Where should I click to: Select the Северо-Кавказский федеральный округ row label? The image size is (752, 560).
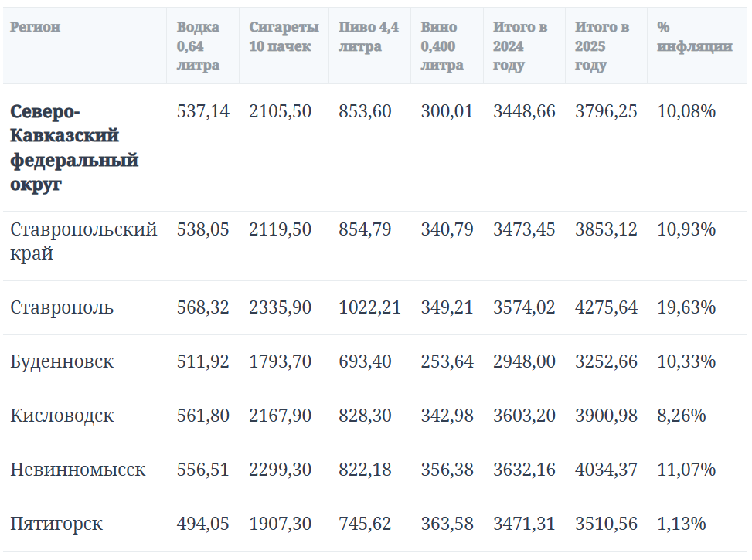pyautogui.click(x=74, y=148)
